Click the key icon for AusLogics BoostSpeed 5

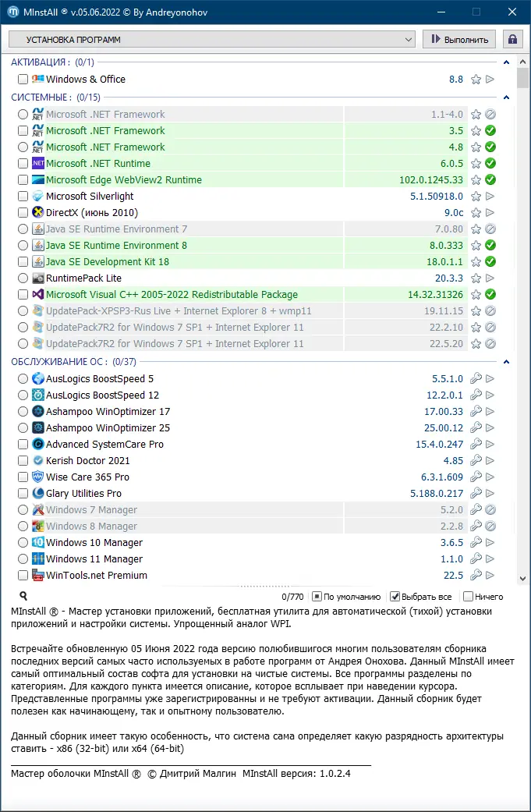(476, 378)
